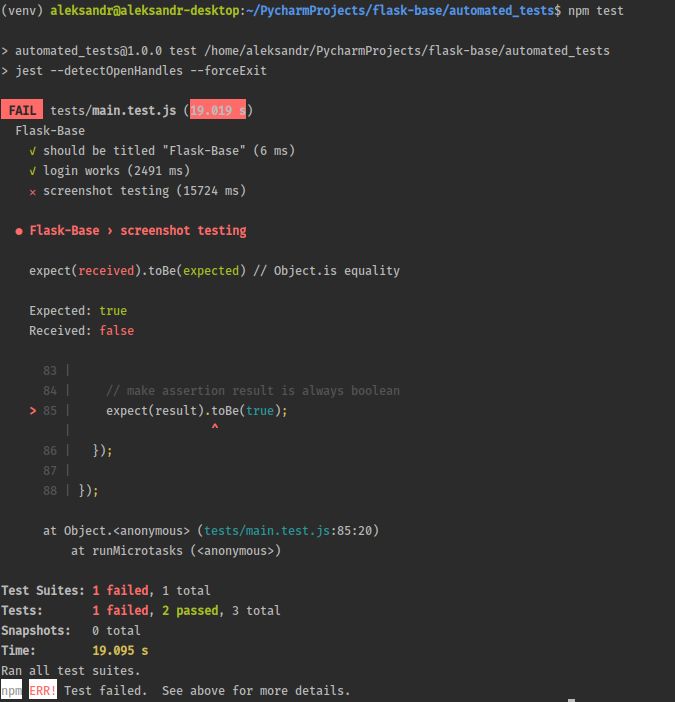
Task: Click the red FAIL badge
Action: (x=22, y=109)
